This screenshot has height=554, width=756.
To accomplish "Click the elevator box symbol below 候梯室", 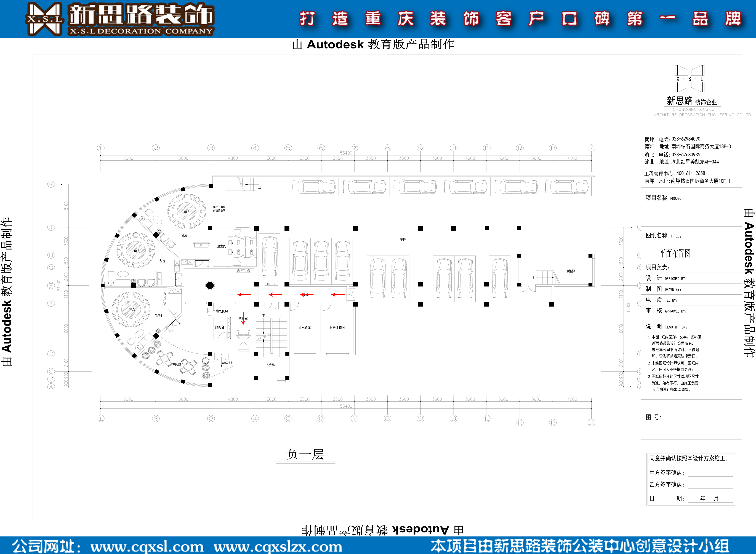I will [243, 342].
